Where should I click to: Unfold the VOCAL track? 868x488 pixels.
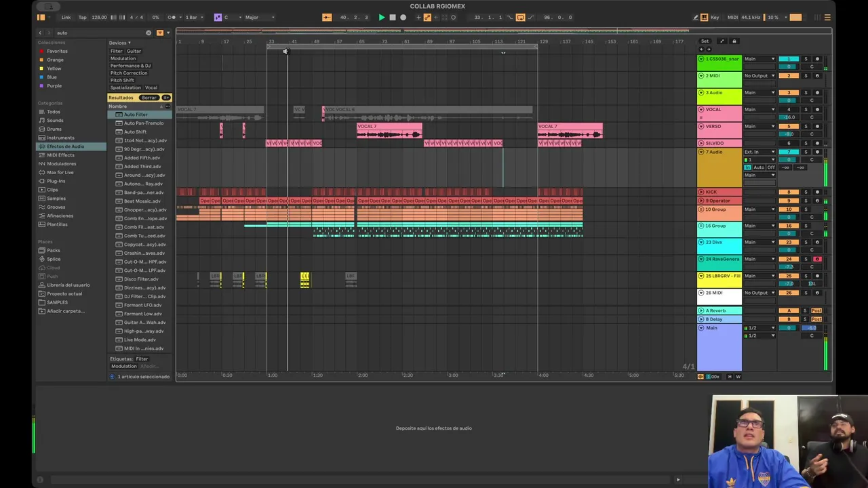pyautogui.click(x=701, y=109)
